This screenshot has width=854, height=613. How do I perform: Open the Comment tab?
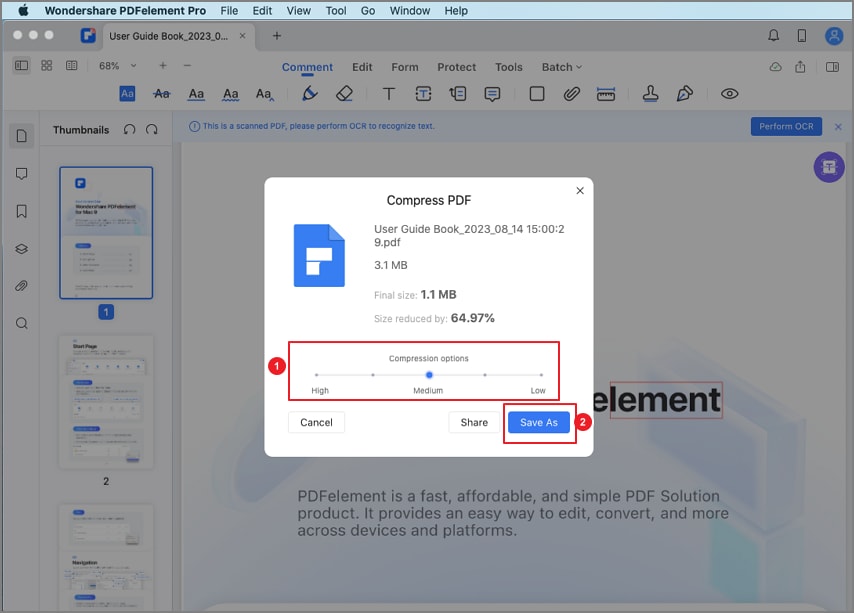pos(307,67)
